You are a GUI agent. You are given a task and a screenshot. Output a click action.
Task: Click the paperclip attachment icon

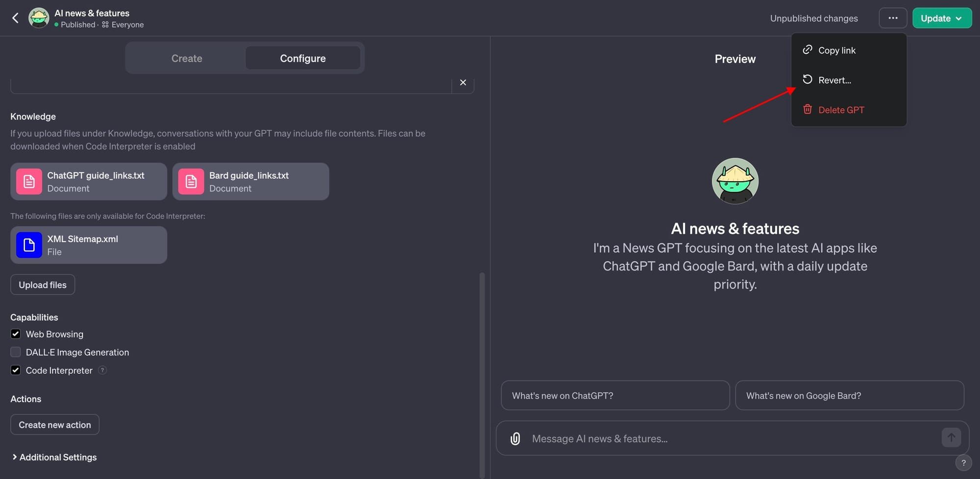click(515, 438)
